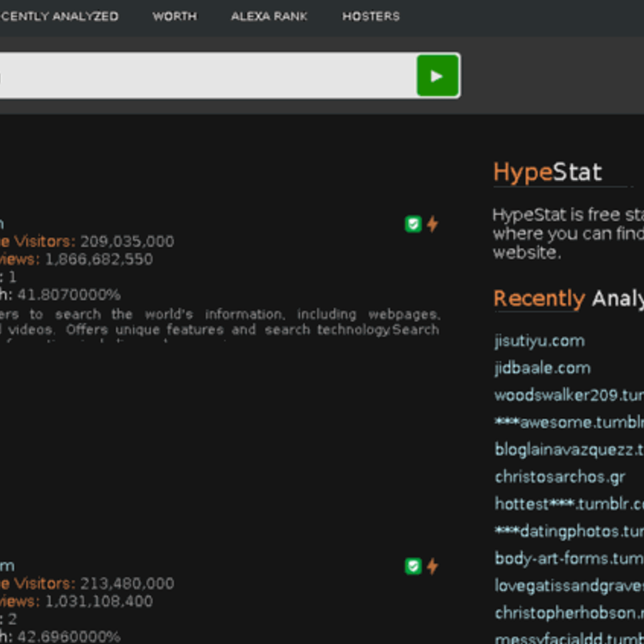Open the bloglainavazquezz link

pyautogui.click(x=568, y=450)
